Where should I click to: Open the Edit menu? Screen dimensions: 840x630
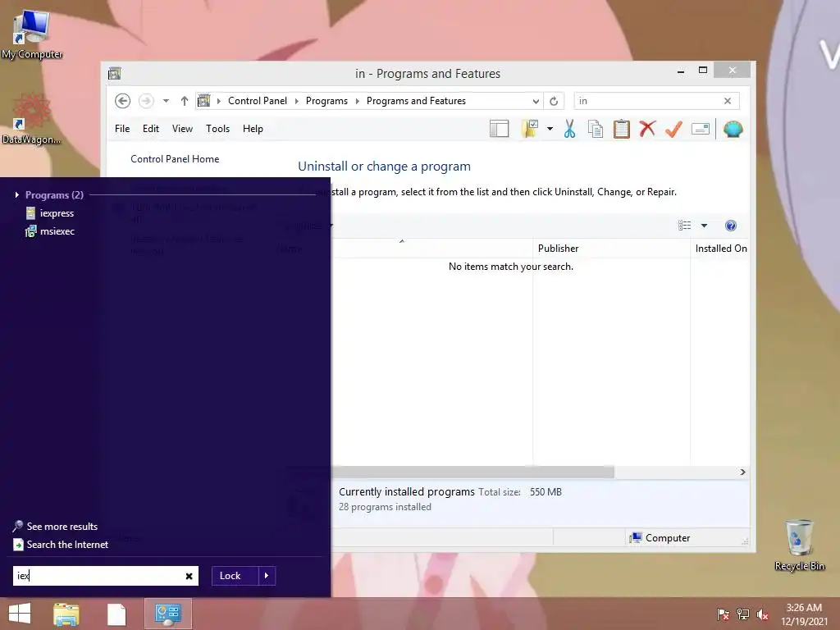151,129
